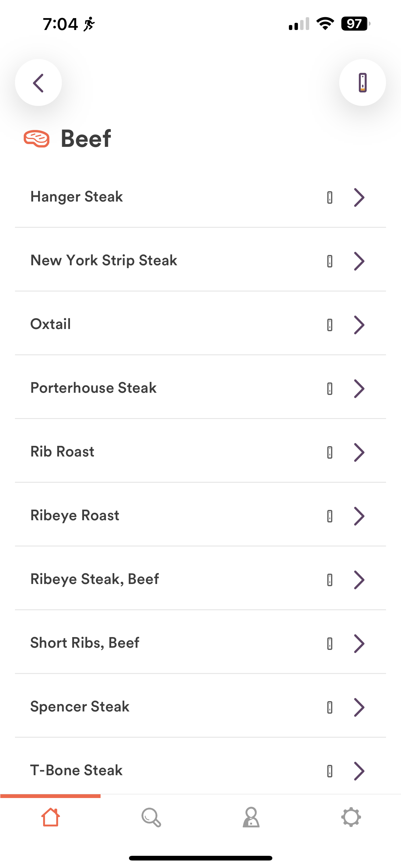Open the T-Bone Steak chevron
401x868 pixels.
(359, 771)
